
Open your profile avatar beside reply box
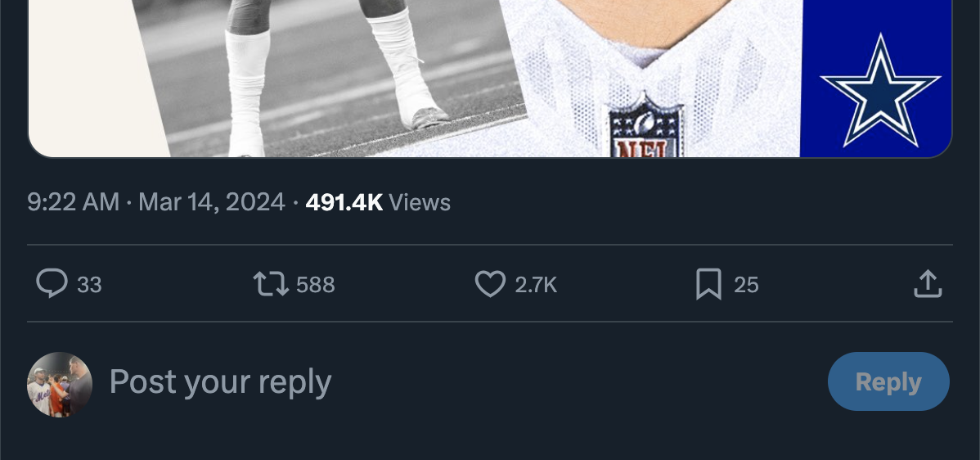click(60, 385)
